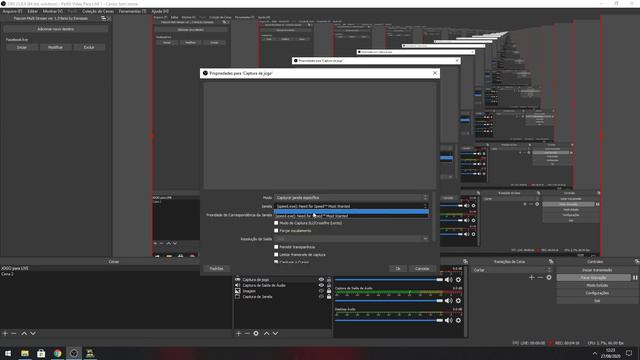Move the selected source up
This screenshot has height=360, width=640.
[x=267, y=333]
